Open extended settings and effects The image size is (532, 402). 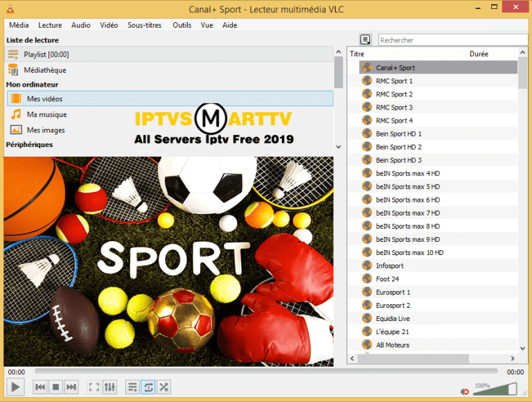[109, 387]
